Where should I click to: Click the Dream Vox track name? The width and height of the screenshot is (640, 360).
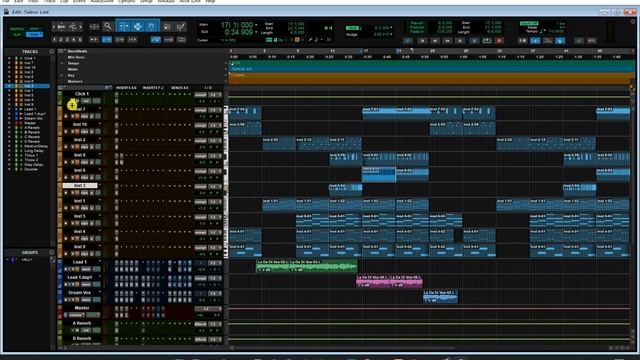pos(80,293)
